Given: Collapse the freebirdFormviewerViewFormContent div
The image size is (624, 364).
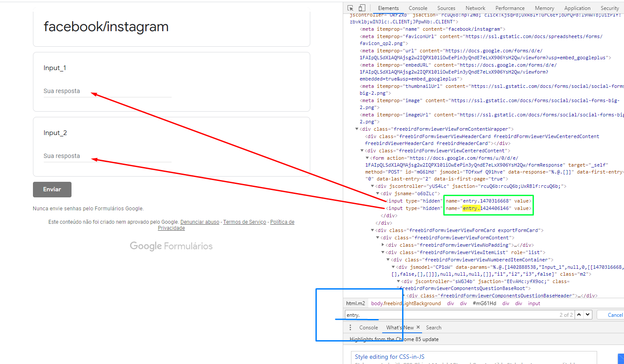Looking at the screenshot, I should tap(377, 238).
